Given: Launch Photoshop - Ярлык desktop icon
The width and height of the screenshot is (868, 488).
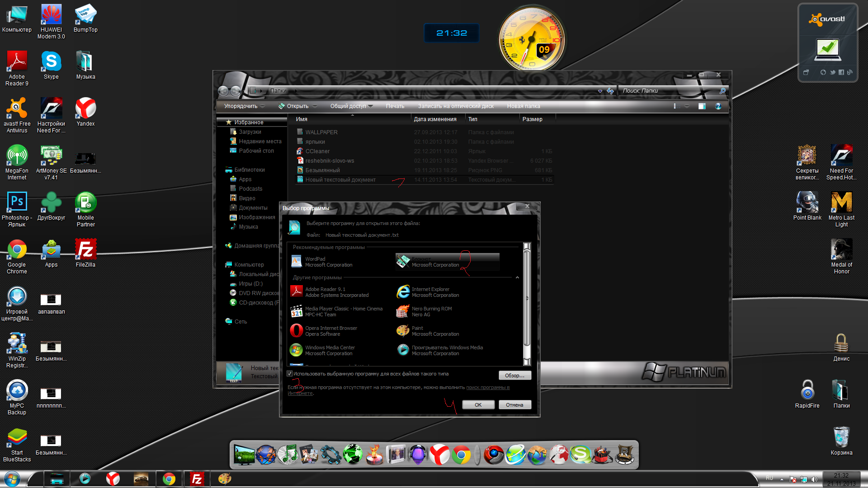Looking at the screenshot, I should tap(17, 209).
